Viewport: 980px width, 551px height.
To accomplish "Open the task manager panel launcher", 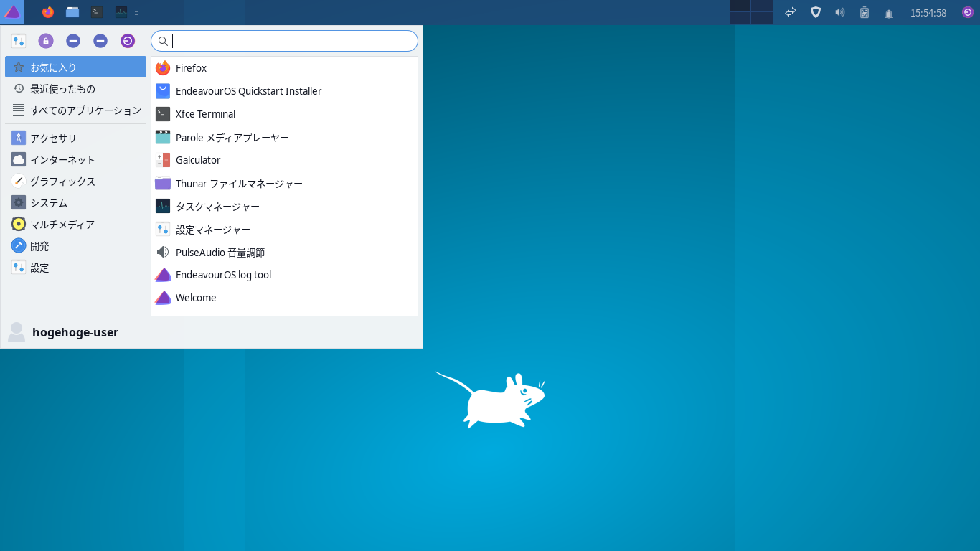I will pyautogui.click(x=121, y=12).
